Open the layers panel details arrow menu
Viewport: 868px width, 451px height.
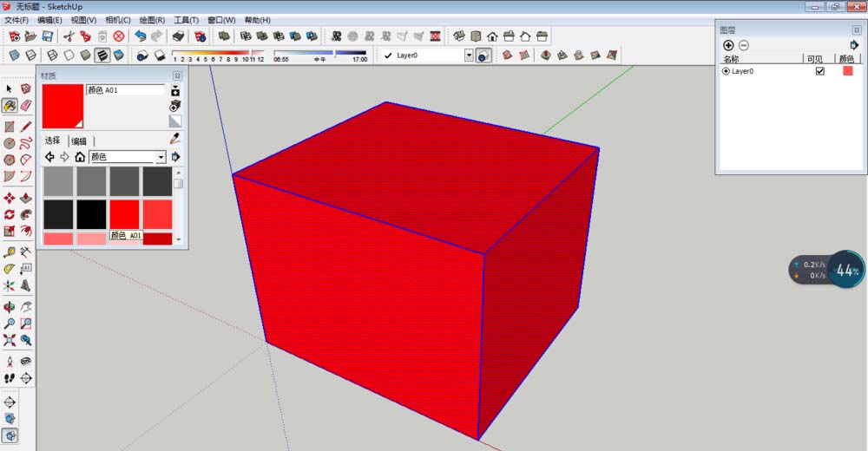pos(854,45)
